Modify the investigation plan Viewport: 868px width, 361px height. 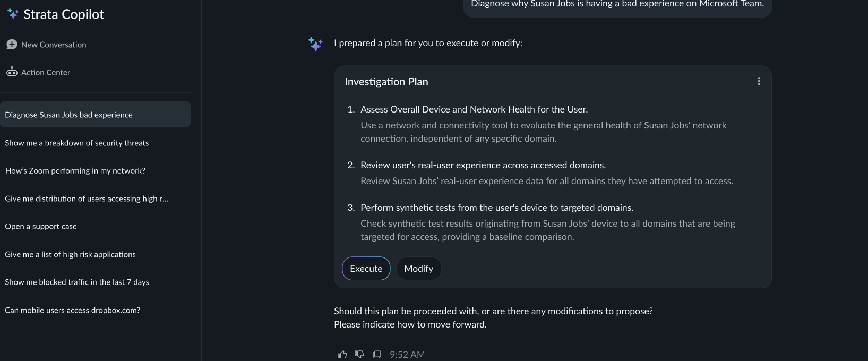(x=418, y=269)
